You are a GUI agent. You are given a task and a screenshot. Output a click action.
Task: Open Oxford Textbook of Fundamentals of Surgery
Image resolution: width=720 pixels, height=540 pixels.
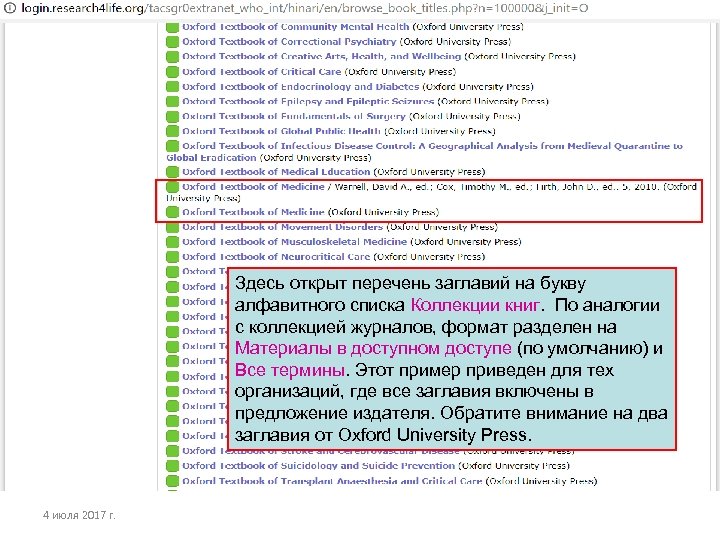coord(293,116)
